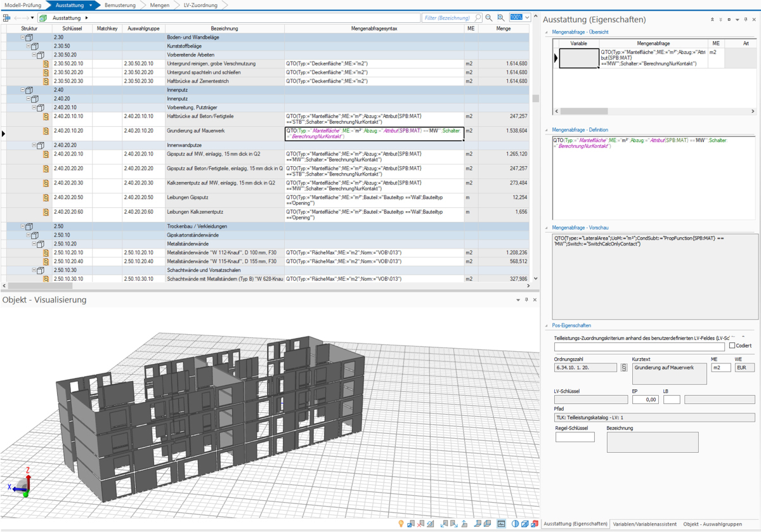Click the lightbulb icon in visualization toolbar
Screen dimensions: 761x532
[401, 524]
